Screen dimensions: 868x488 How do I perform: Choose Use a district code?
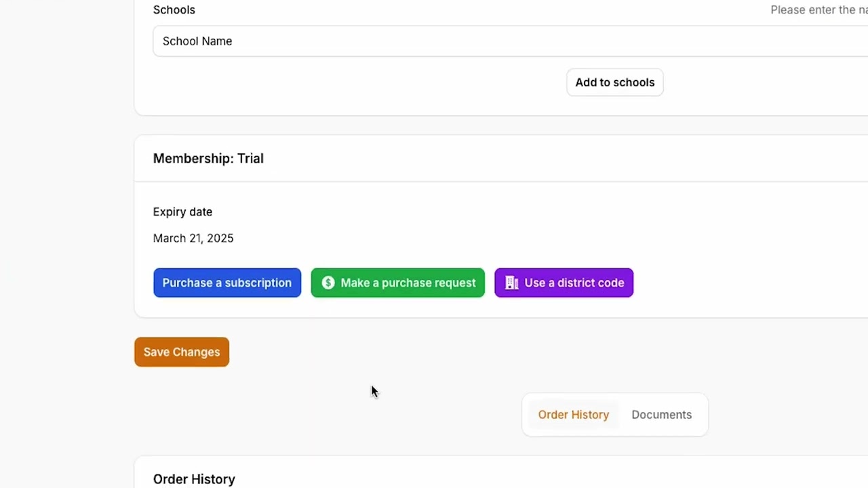click(x=564, y=283)
